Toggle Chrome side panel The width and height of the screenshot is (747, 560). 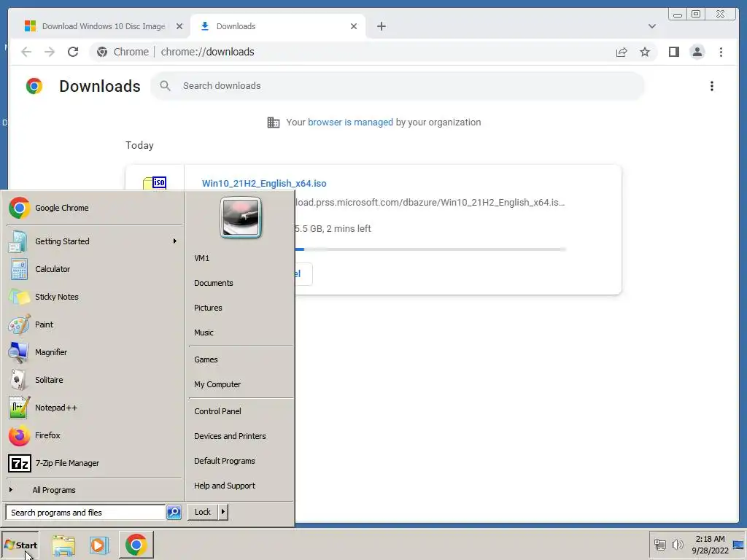click(673, 52)
